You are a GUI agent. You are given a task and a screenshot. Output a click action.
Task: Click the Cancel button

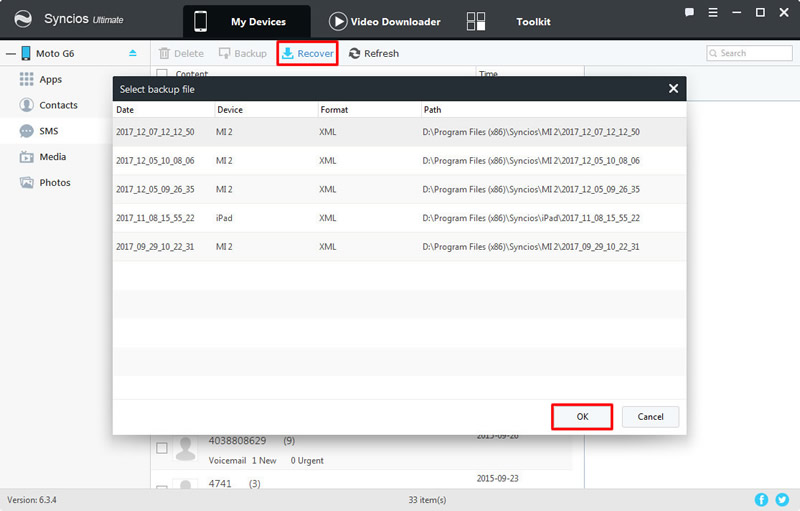651,417
